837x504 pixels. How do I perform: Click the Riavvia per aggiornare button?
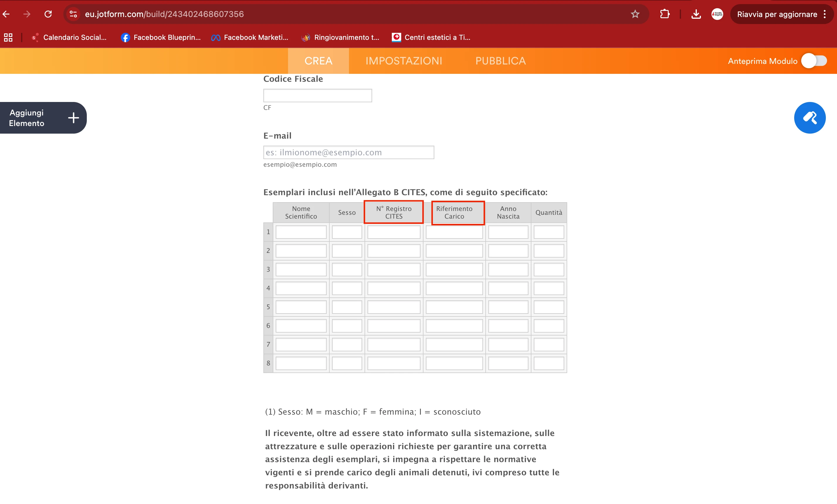[x=777, y=14]
